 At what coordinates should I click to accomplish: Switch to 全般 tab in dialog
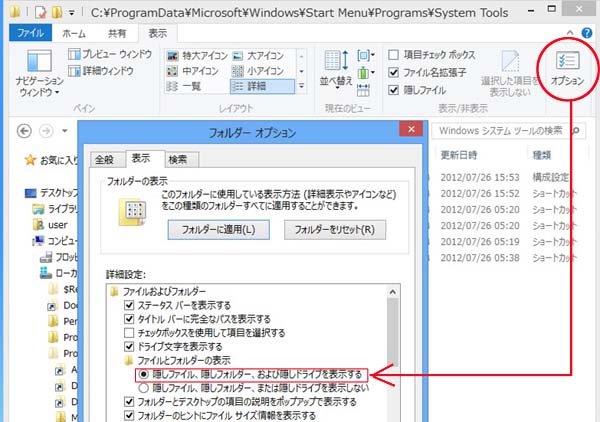pos(104,159)
